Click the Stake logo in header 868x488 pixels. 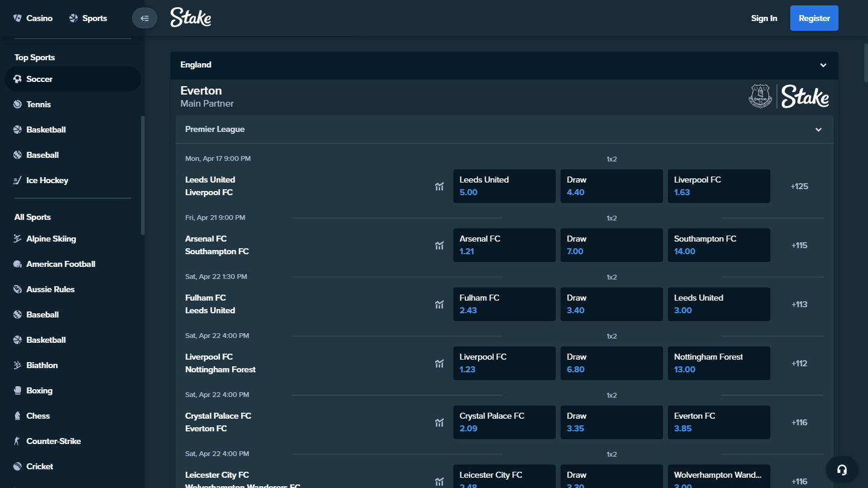point(190,18)
